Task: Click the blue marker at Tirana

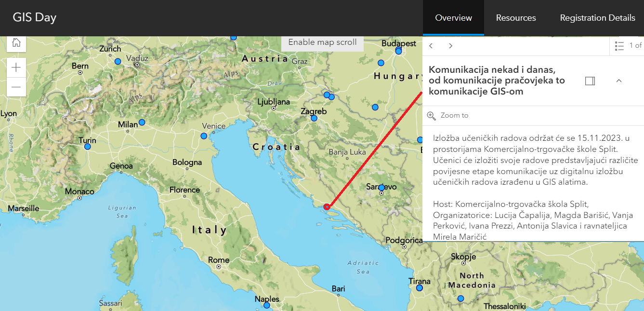Action: [x=419, y=288]
